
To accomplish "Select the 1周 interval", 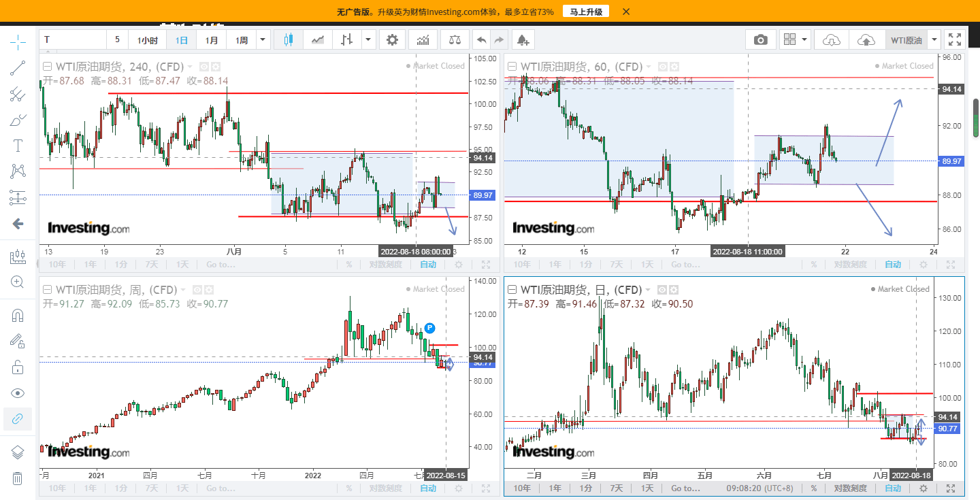I will pyautogui.click(x=242, y=40).
